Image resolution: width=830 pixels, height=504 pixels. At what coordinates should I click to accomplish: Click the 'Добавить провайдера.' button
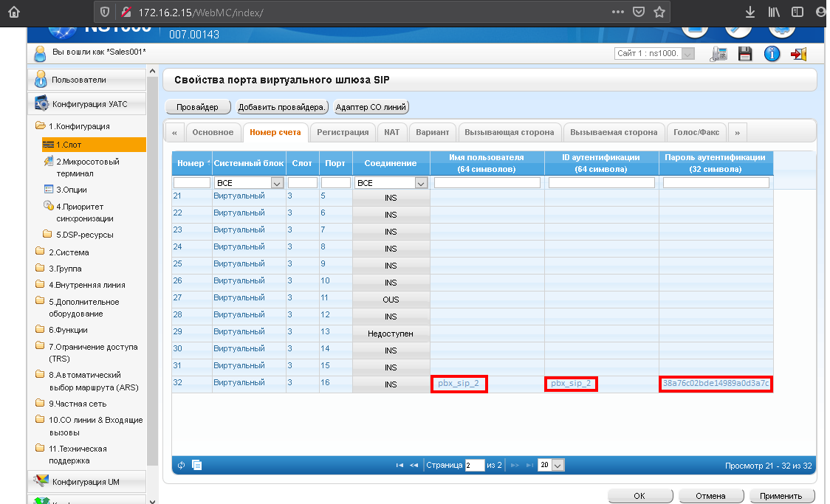pyautogui.click(x=282, y=107)
